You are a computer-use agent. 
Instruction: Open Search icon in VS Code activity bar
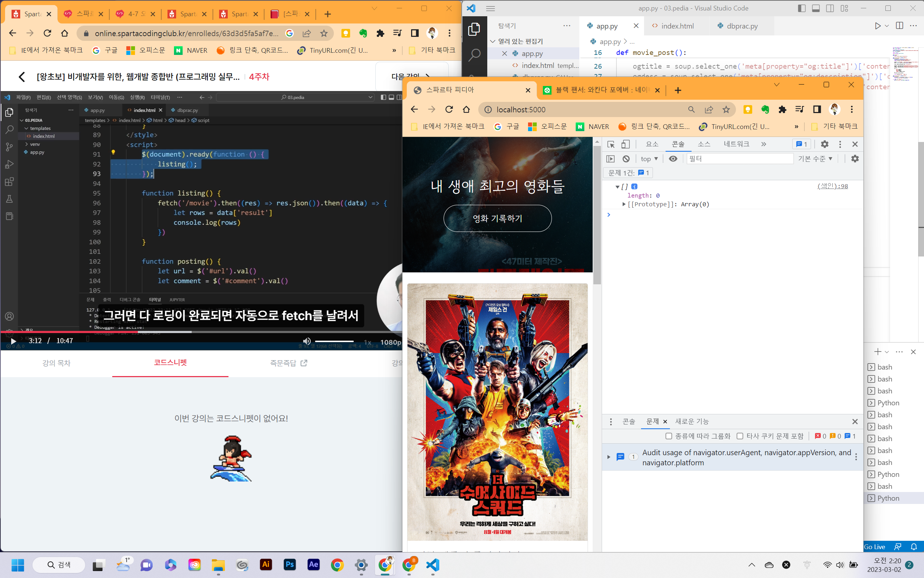coord(474,55)
